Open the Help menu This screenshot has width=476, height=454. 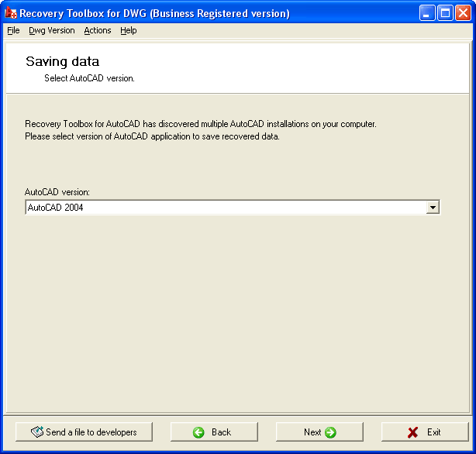[129, 30]
